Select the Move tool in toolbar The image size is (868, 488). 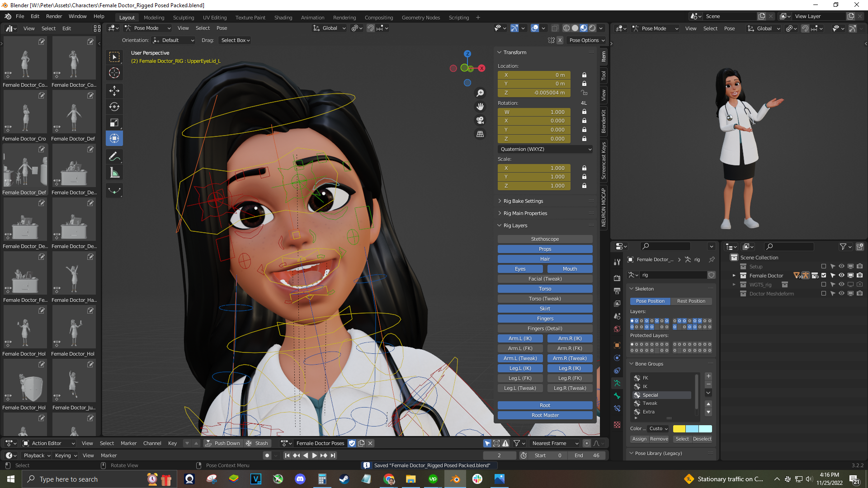point(114,91)
